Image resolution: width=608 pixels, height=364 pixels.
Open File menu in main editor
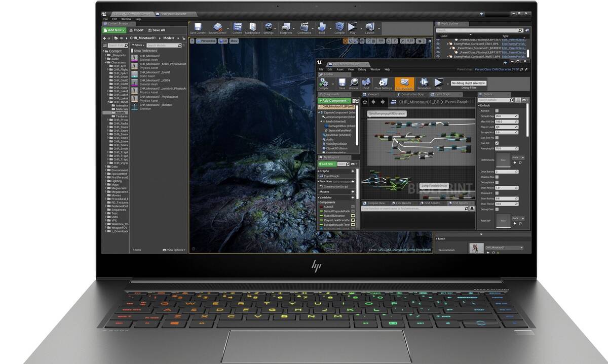coord(105,19)
